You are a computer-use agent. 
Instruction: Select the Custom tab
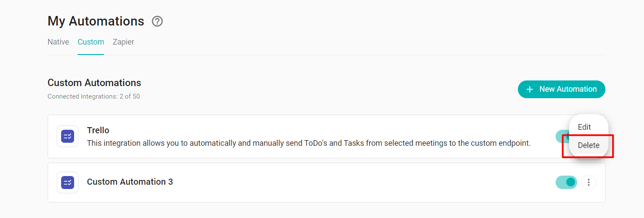tap(91, 42)
